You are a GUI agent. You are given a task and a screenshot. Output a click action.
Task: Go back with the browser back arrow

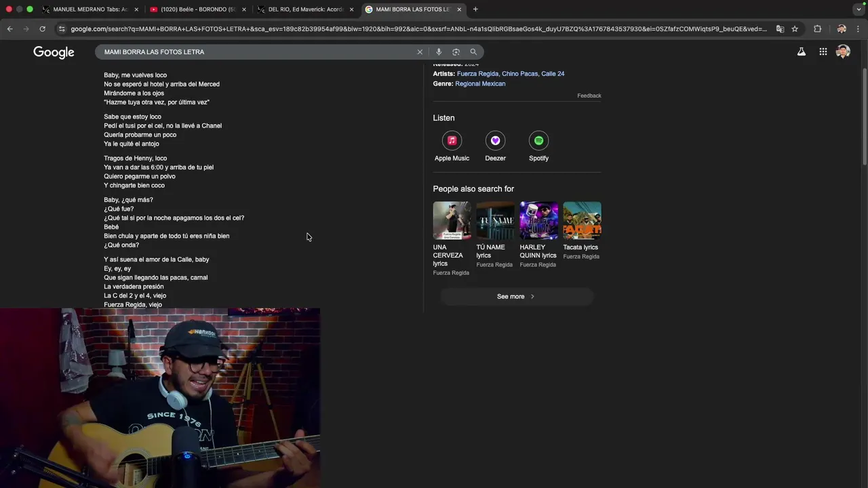click(x=9, y=29)
